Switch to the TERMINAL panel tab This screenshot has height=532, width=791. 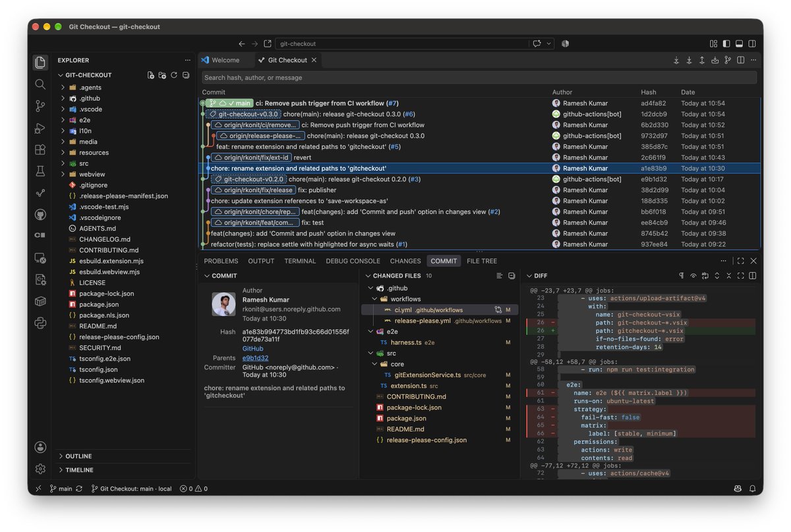point(300,261)
